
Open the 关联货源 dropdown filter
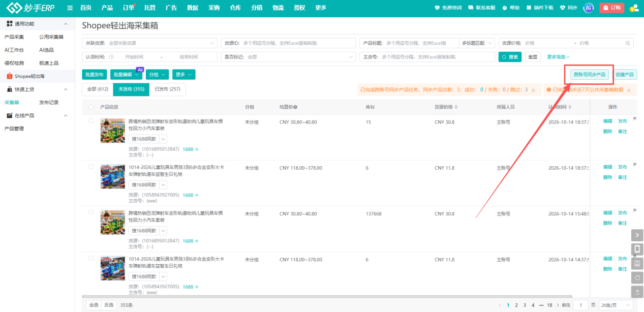[x=150, y=43]
